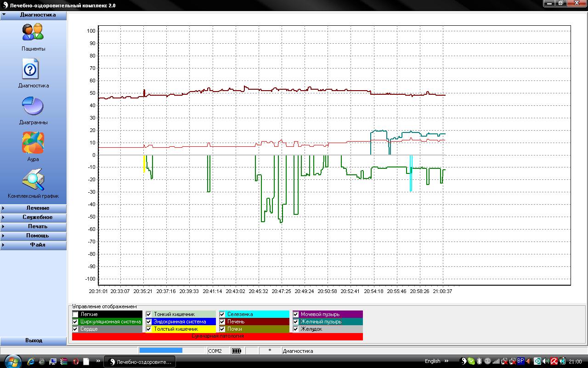Expand the Служебное sidebar section

[x=34, y=217]
